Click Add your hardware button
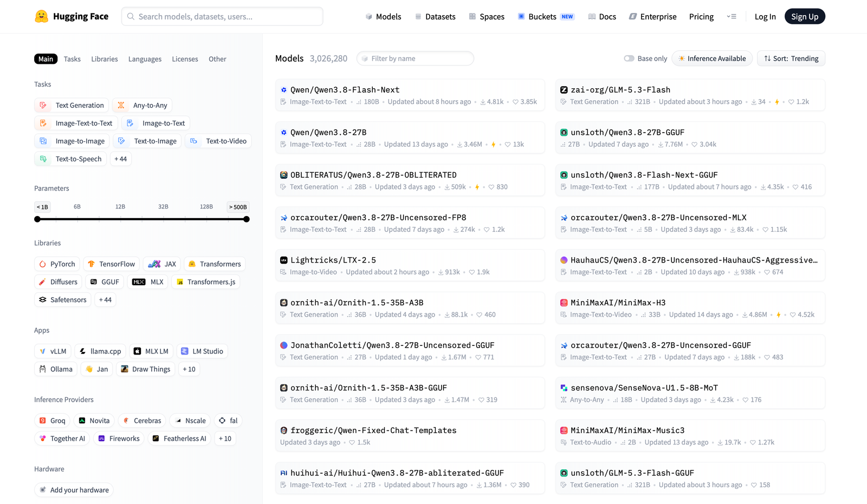867x504 pixels. [74, 490]
